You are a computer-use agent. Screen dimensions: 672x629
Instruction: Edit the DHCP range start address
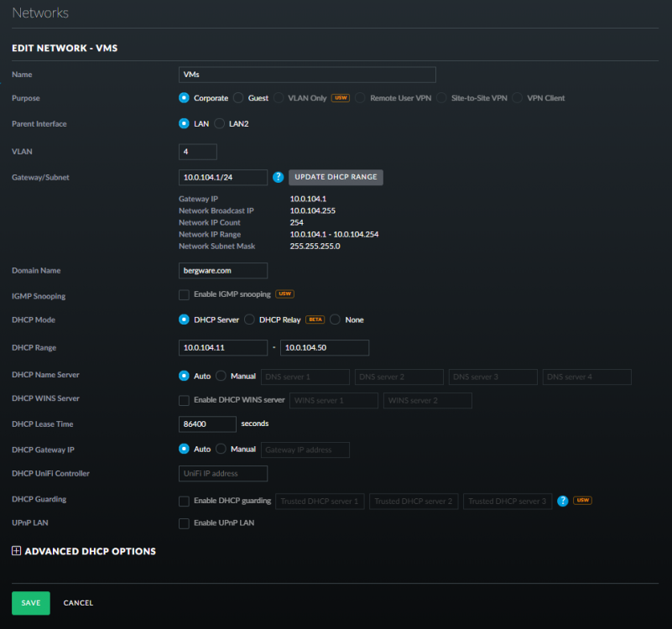pyautogui.click(x=223, y=347)
